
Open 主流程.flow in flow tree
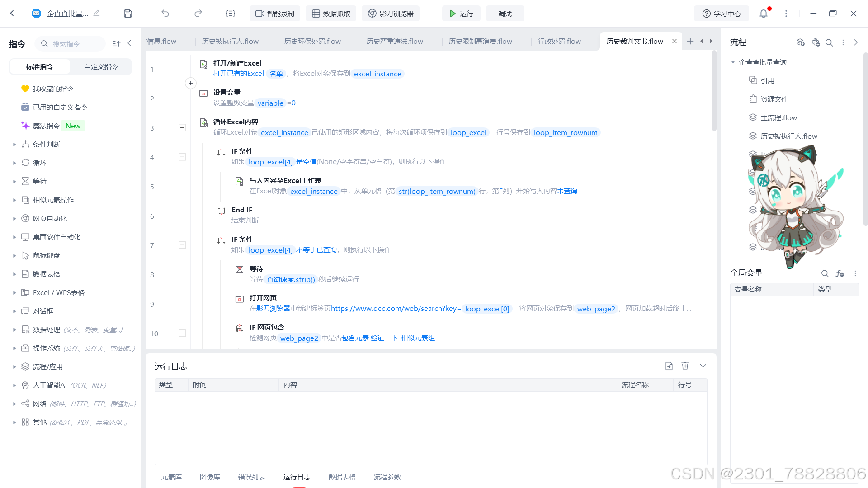[778, 117]
